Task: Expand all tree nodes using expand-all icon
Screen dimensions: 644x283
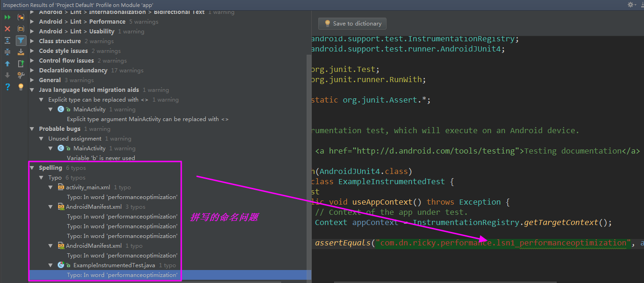Action: [7, 40]
